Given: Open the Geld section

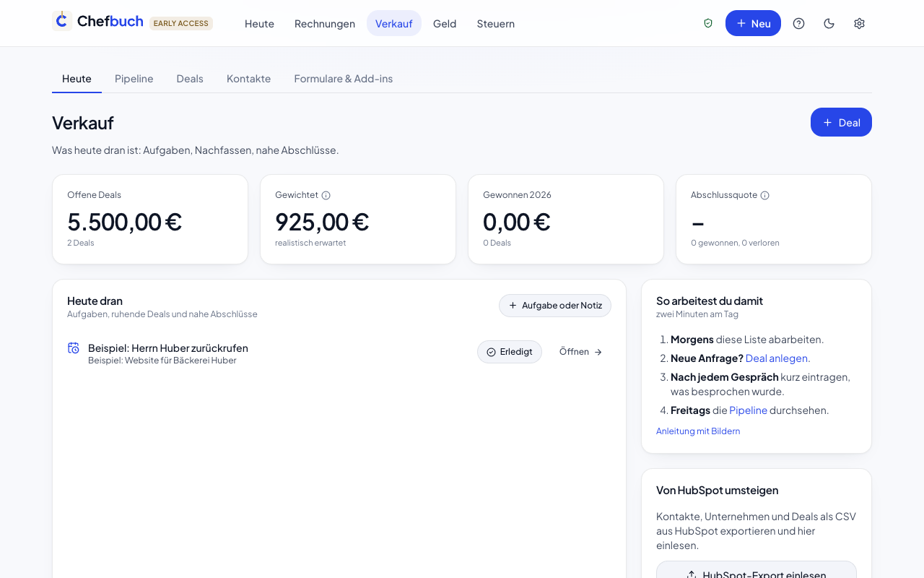Looking at the screenshot, I should [x=445, y=23].
